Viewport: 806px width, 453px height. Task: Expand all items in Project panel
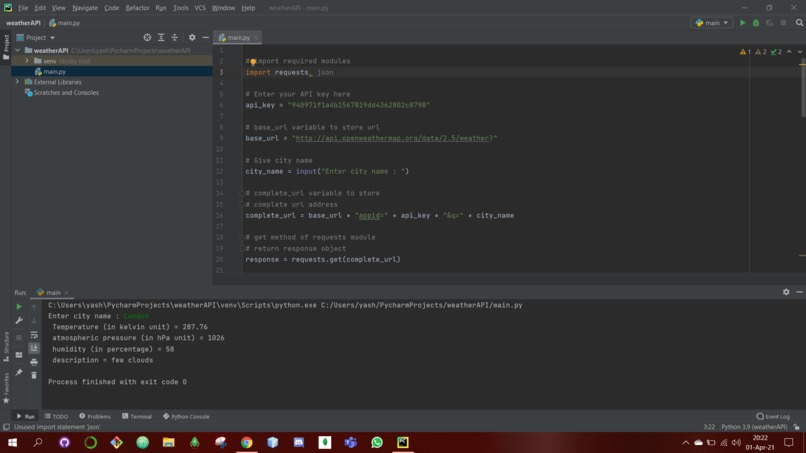tap(161, 38)
